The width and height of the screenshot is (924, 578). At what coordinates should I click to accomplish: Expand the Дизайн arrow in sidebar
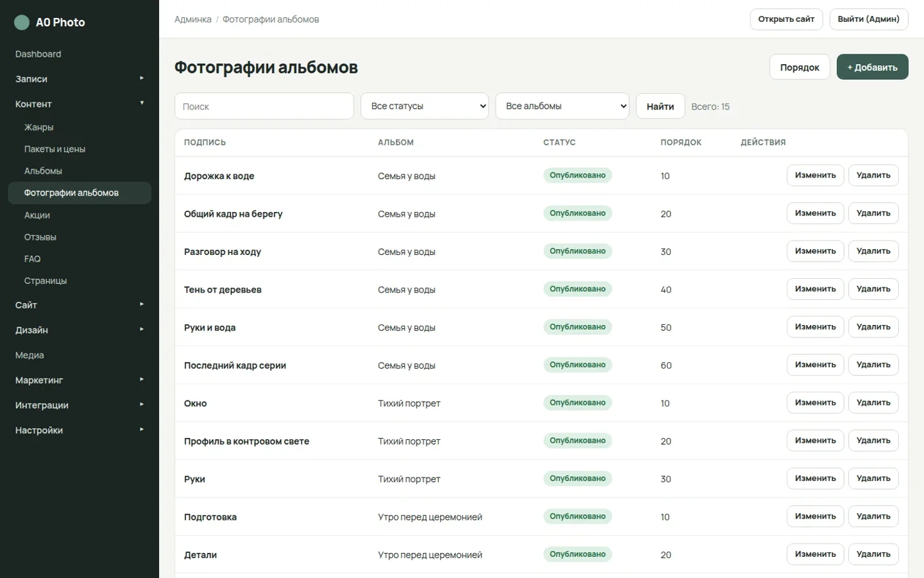(x=141, y=329)
